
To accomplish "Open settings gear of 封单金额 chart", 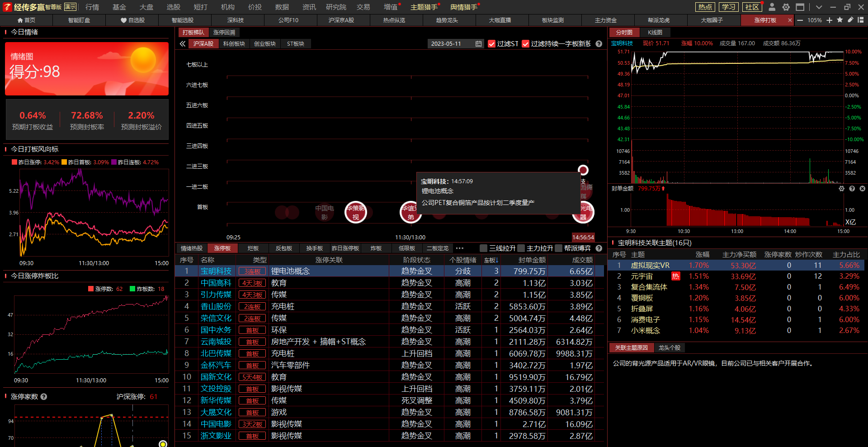I will coord(841,189).
